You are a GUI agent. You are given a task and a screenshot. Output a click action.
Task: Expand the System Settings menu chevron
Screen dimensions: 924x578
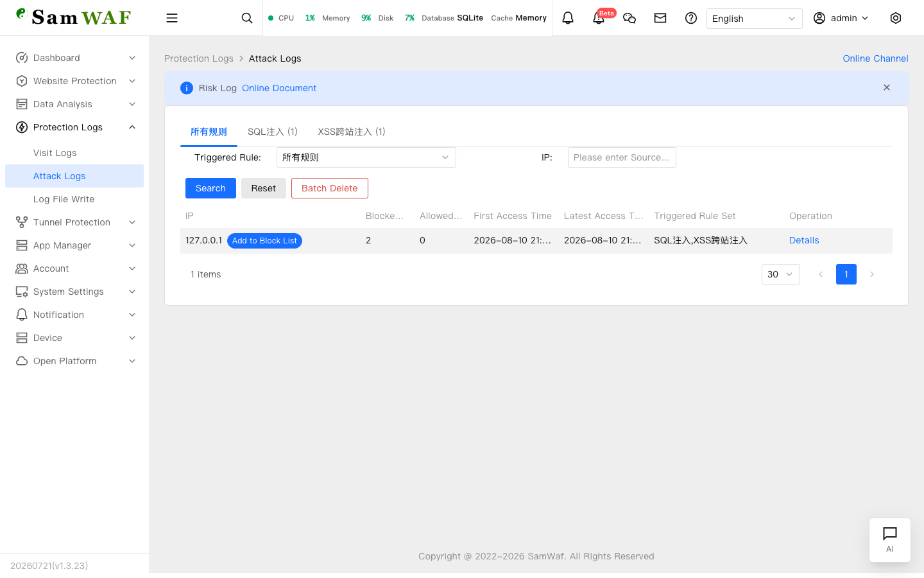pyautogui.click(x=132, y=292)
